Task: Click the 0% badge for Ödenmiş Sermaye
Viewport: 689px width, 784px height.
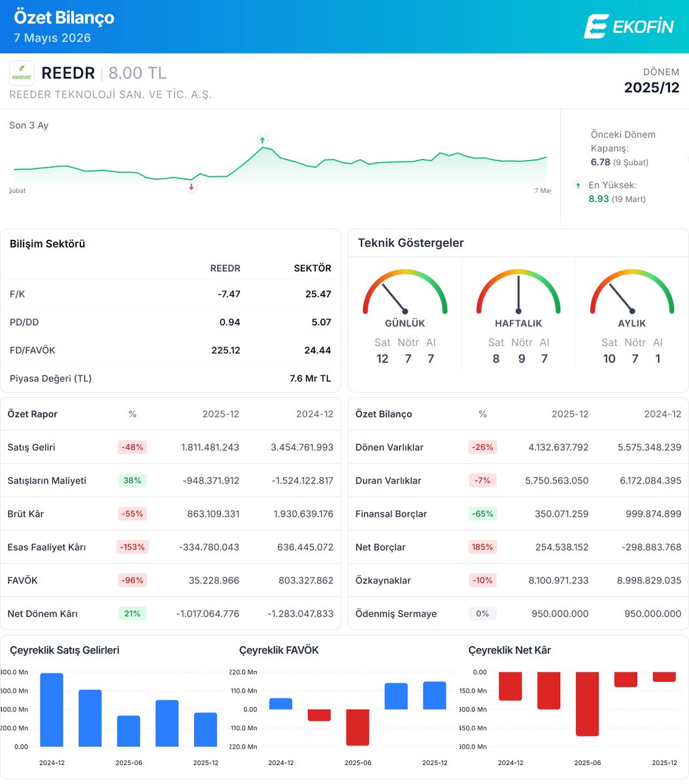Action: click(x=482, y=613)
